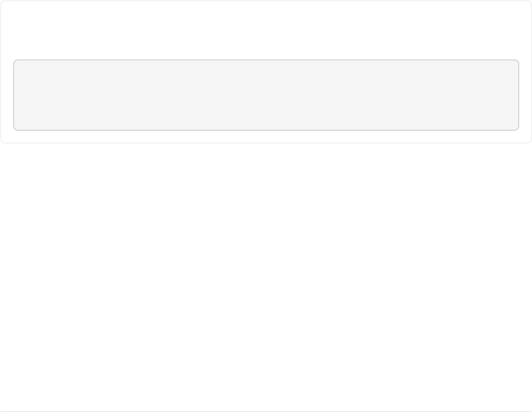Click the thin horizontal line at the bottom
Image resolution: width=532 pixels, height=412 pixels.
click(266, 411)
